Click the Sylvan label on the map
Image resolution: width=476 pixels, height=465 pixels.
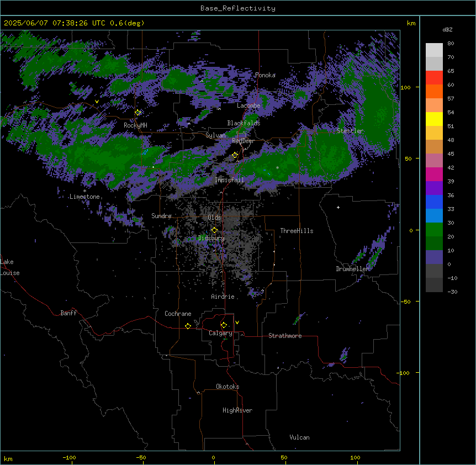coord(215,135)
